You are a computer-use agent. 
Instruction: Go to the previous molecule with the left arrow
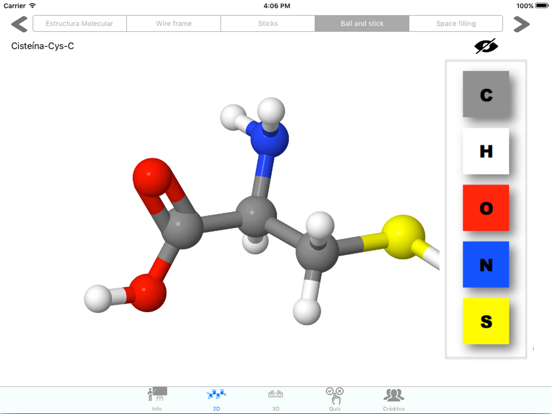(19, 24)
